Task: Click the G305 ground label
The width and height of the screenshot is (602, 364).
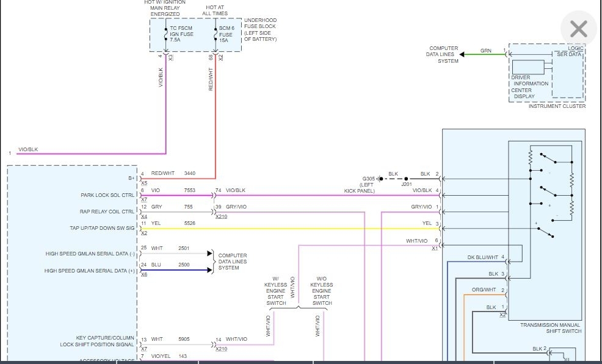Action: 369,179
